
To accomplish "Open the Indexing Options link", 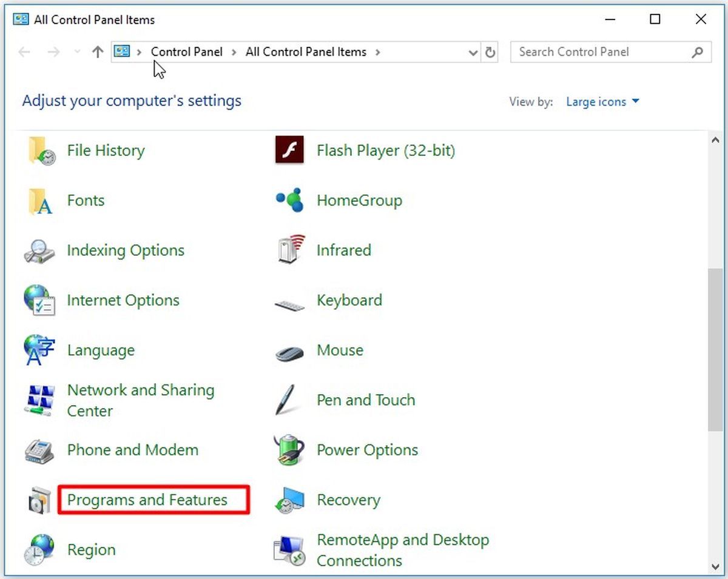I will coord(126,250).
